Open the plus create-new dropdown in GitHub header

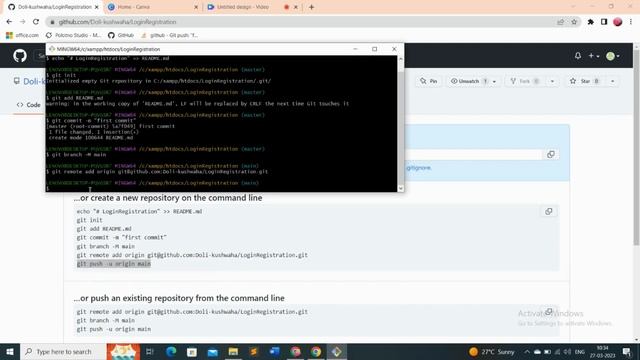593,56
